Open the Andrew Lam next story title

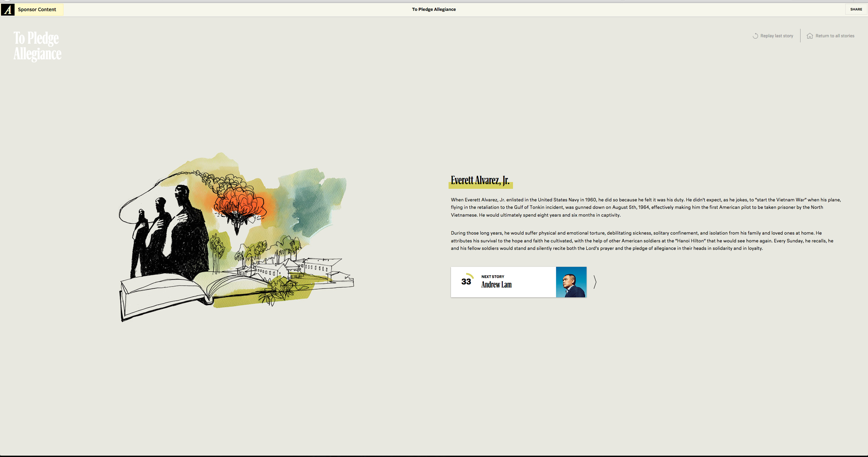click(496, 285)
